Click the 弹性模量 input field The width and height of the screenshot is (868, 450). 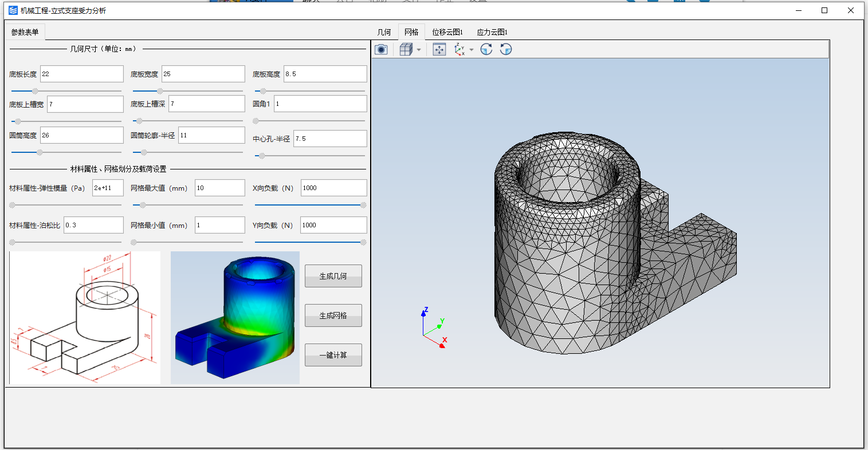[x=108, y=188]
